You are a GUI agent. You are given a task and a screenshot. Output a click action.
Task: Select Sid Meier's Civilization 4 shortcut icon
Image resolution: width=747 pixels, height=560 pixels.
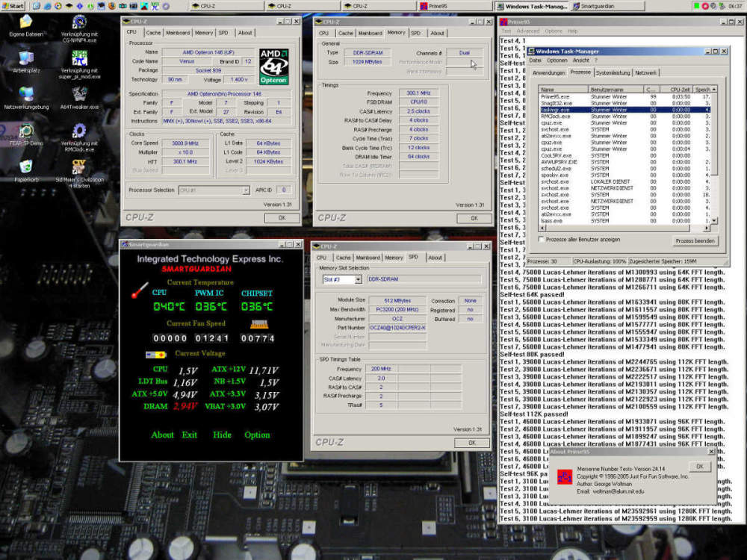pos(79,167)
